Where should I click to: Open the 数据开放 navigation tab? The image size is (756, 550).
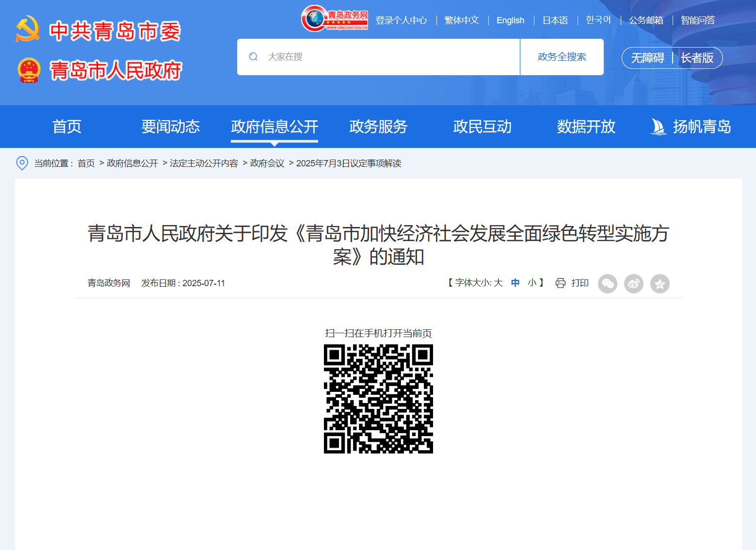(586, 127)
